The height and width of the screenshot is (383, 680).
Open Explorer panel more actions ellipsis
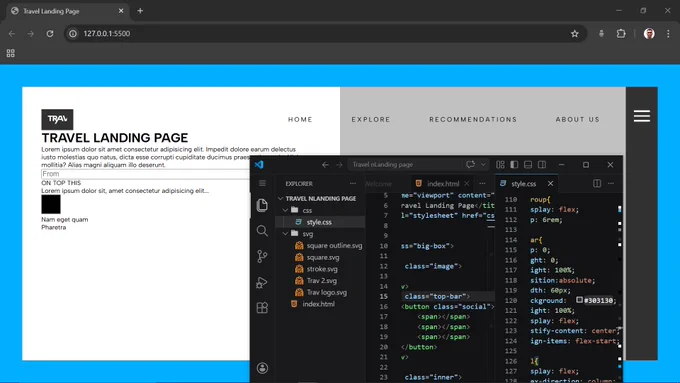[353, 183]
